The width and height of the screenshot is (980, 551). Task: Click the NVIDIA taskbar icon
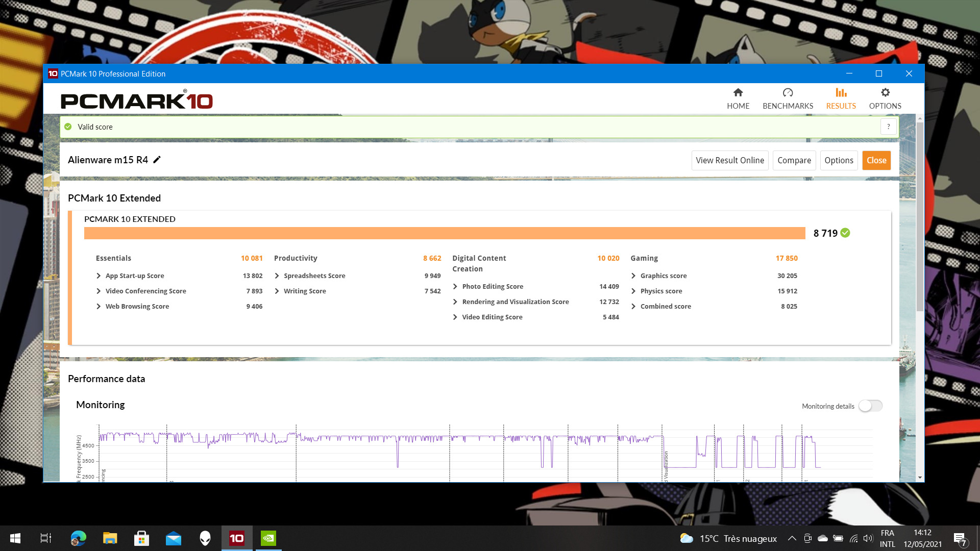click(x=268, y=538)
